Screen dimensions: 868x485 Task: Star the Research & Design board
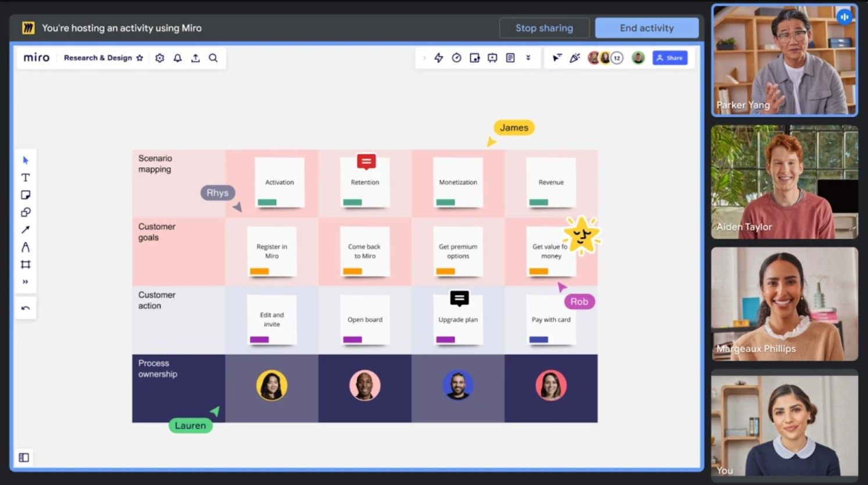click(140, 58)
